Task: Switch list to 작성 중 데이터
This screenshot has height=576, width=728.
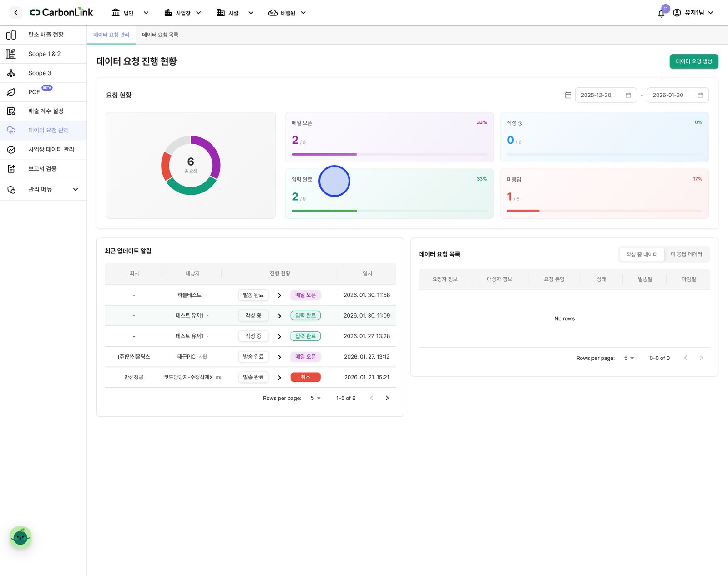Action: pyautogui.click(x=642, y=254)
